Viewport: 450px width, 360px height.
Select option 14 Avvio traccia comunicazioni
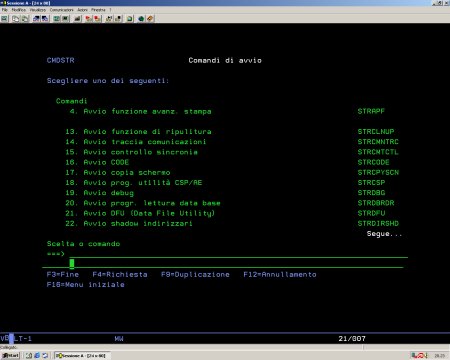tap(136, 142)
